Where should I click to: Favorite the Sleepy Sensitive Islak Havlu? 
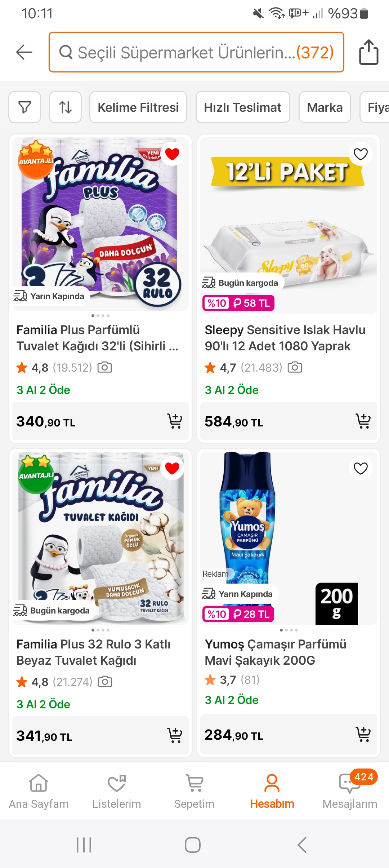pos(361,154)
